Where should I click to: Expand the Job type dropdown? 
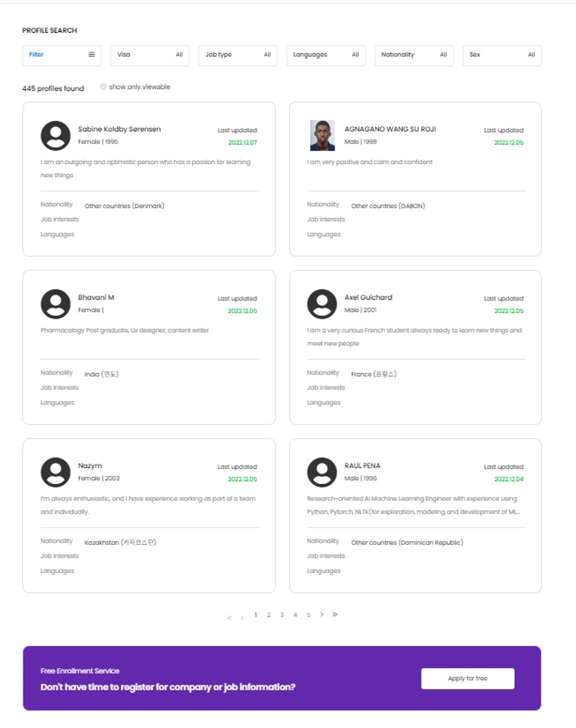[238, 55]
